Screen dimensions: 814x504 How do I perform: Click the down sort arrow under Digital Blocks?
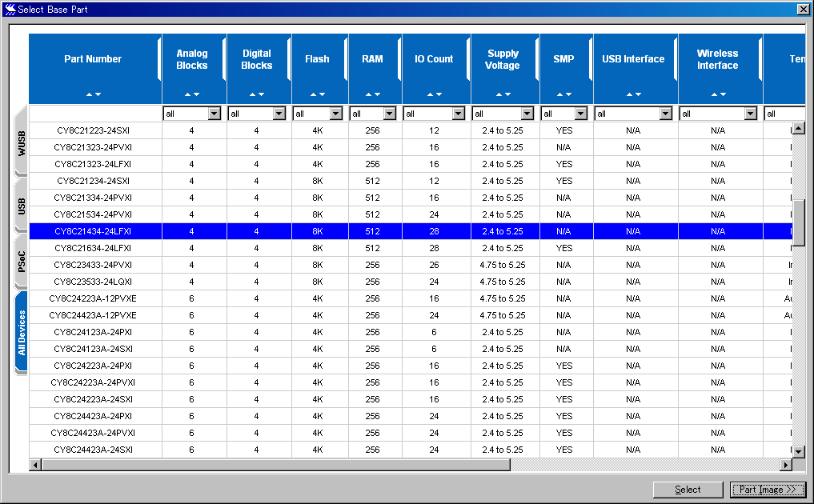tap(262, 94)
